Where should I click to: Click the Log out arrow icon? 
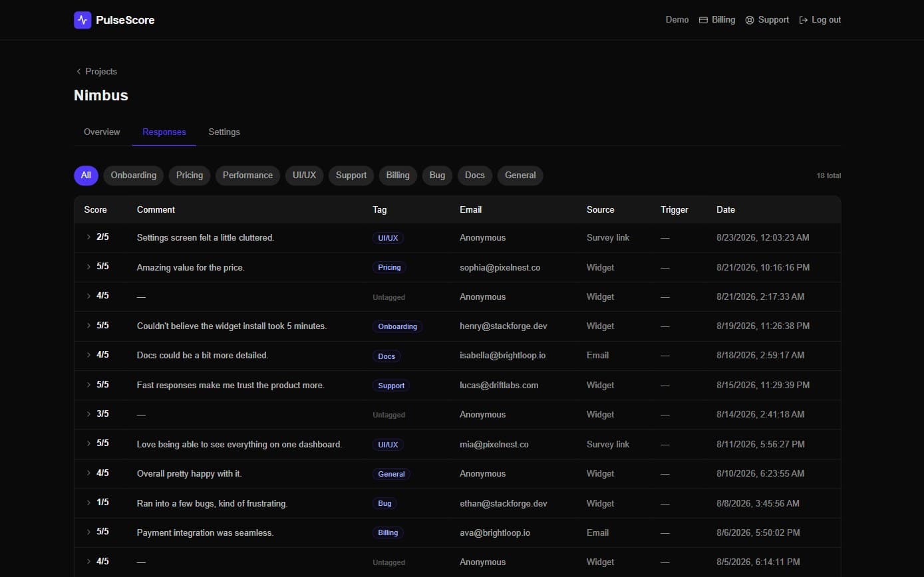tap(804, 20)
